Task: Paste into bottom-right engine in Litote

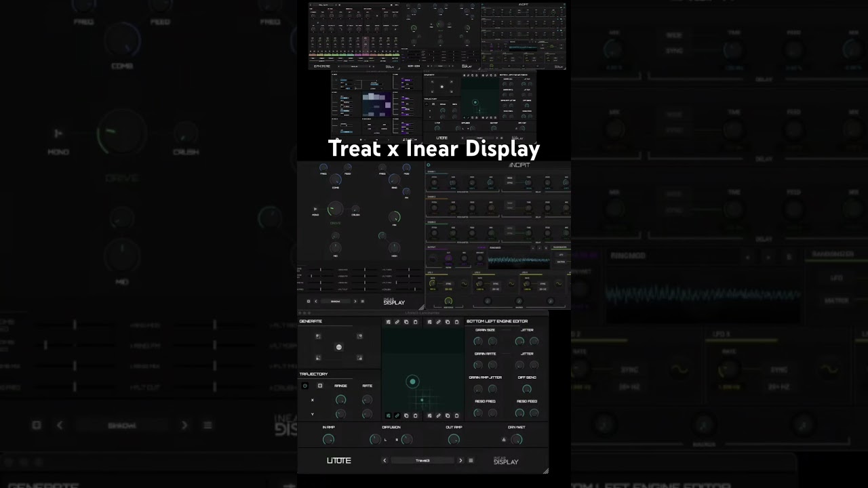Action: (456, 415)
